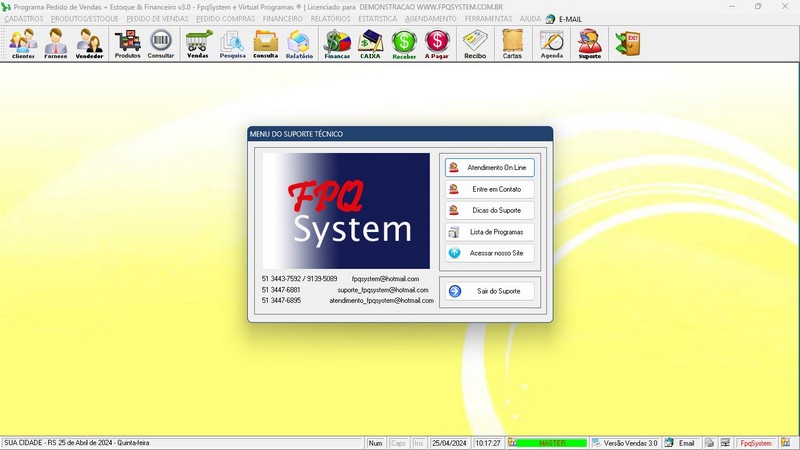Open the Consulta folder icon
The width and height of the screenshot is (800, 450).
[266, 44]
